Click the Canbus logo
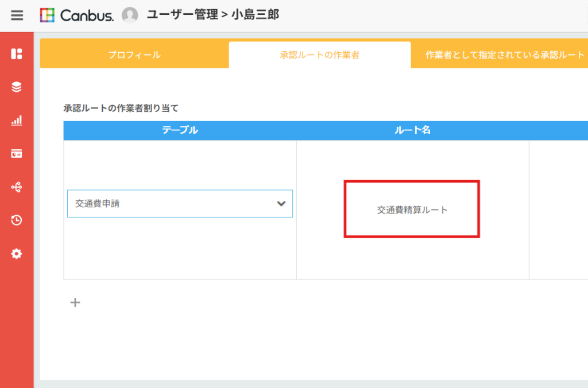 click(77, 15)
